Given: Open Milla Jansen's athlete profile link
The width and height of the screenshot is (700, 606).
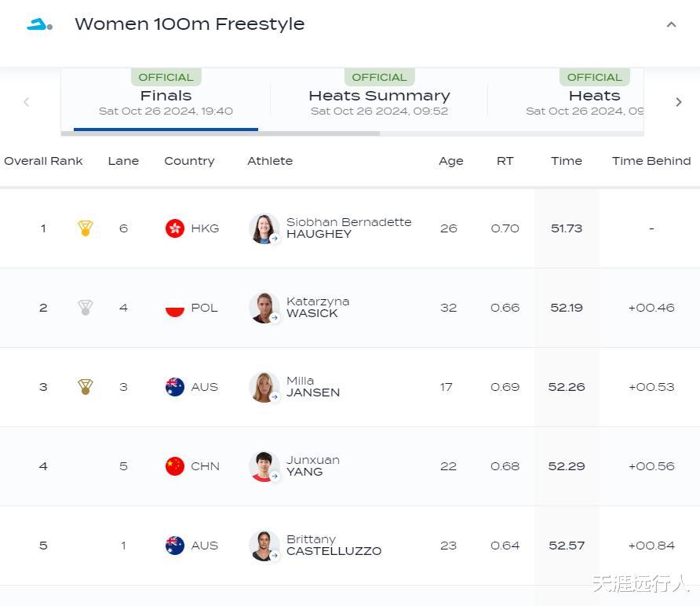Looking at the screenshot, I should pos(313,387).
